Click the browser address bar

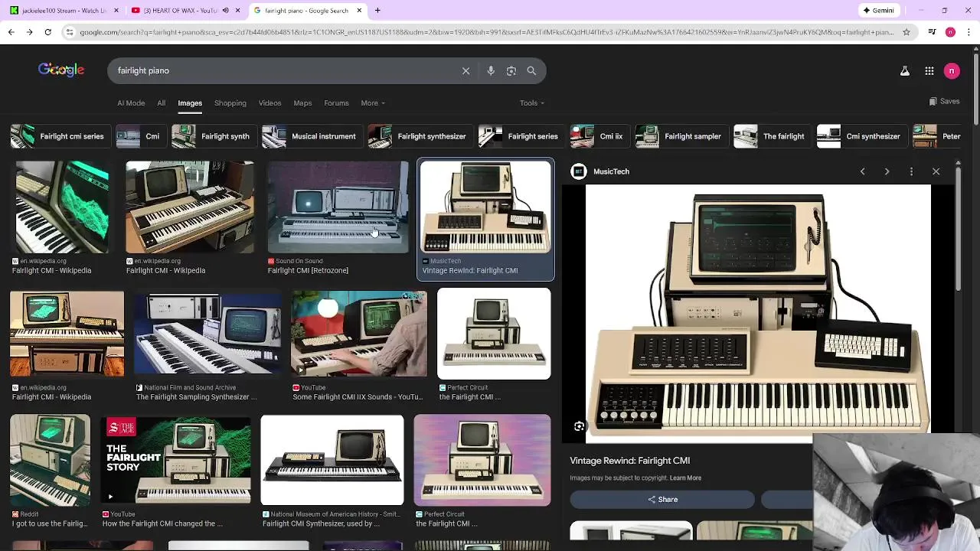pos(485,32)
